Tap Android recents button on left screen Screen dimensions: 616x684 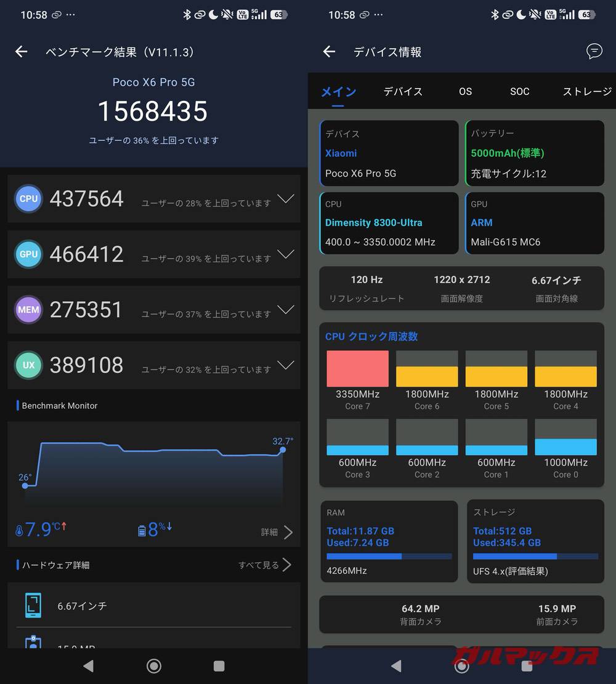(219, 666)
